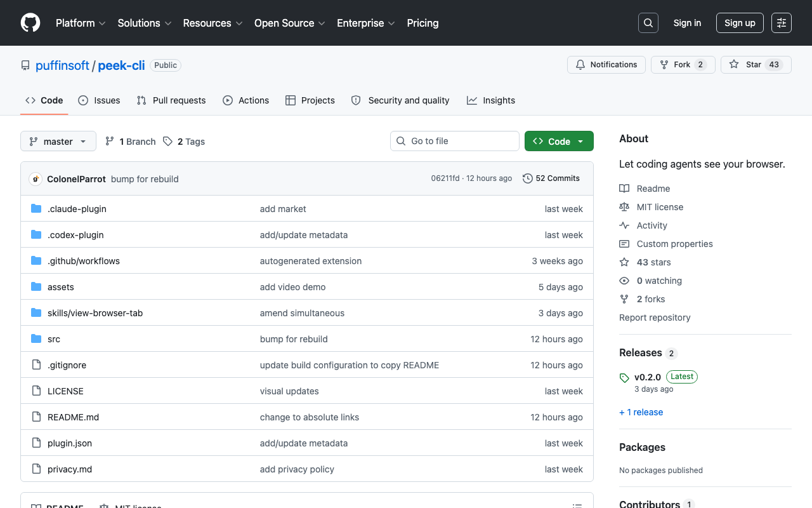Open the puffinsoft owner link
Viewport: 812px width, 508px height.
[x=62, y=65]
